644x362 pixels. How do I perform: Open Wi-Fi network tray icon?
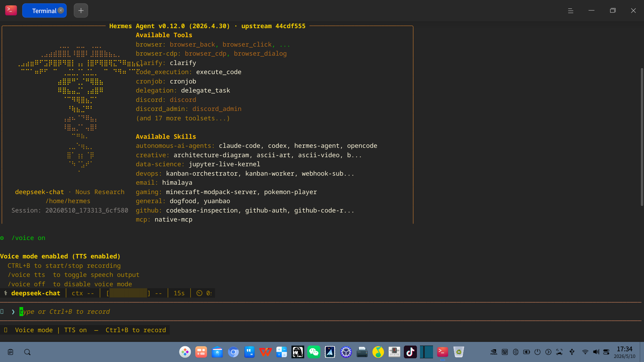585,352
